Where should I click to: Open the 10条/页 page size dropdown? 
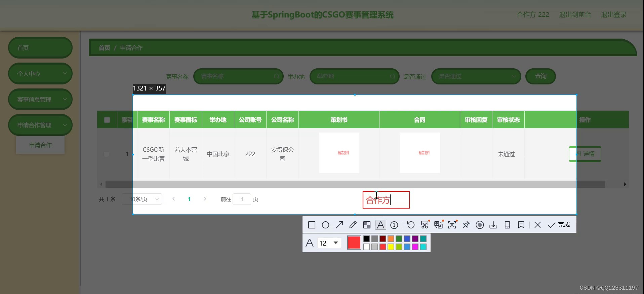tap(142, 199)
